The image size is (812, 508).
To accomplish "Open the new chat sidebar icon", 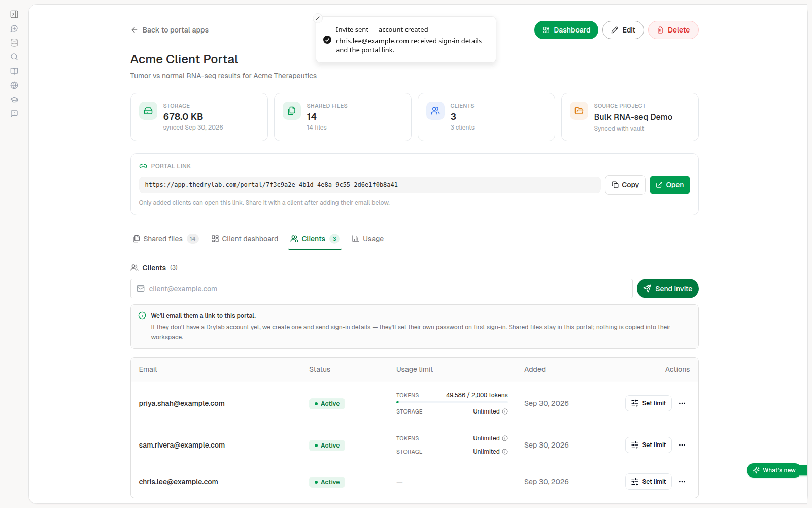I will (x=14, y=28).
